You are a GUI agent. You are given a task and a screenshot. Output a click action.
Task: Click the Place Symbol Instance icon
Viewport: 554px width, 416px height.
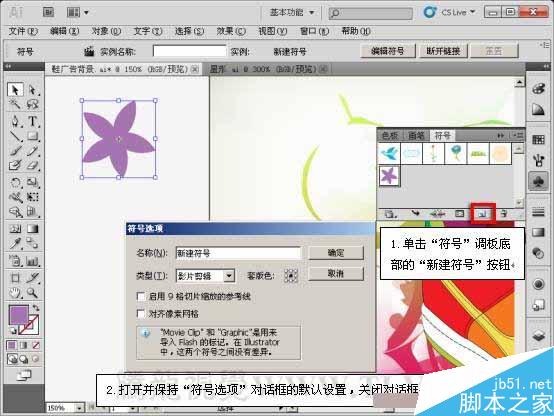click(x=415, y=213)
